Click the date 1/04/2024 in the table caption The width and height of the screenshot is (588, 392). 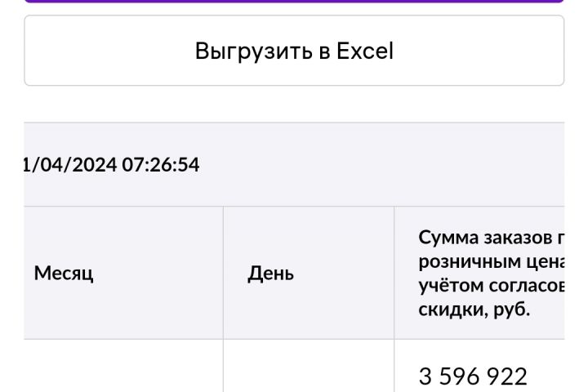tap(66, 165)
